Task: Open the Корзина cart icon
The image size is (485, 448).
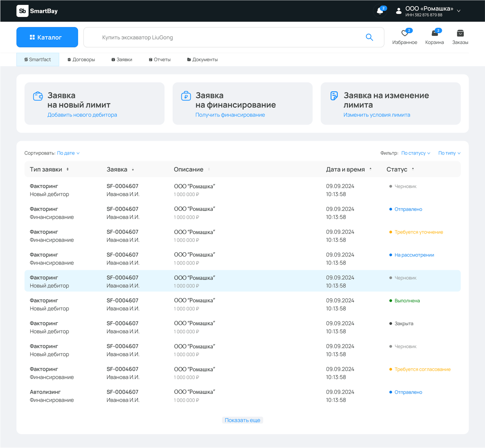Action: click(x=435, y=33)
